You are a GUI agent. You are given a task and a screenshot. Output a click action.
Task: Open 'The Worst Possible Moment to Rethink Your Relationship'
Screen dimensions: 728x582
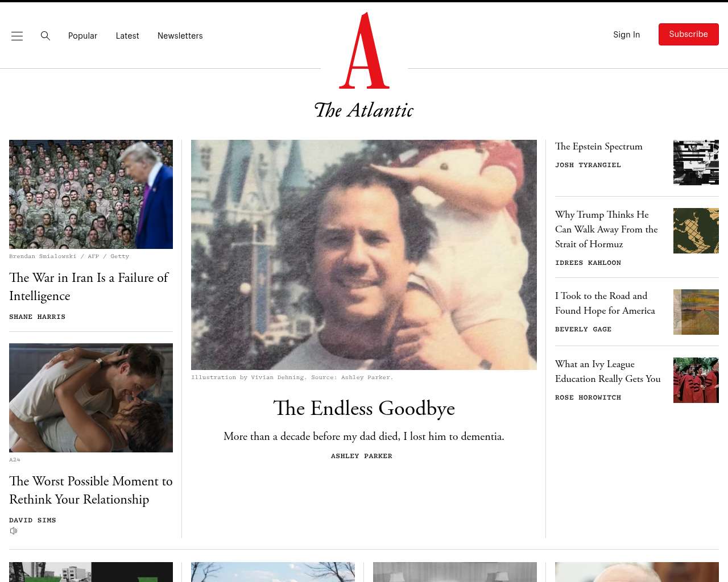(x=91, y=490)
